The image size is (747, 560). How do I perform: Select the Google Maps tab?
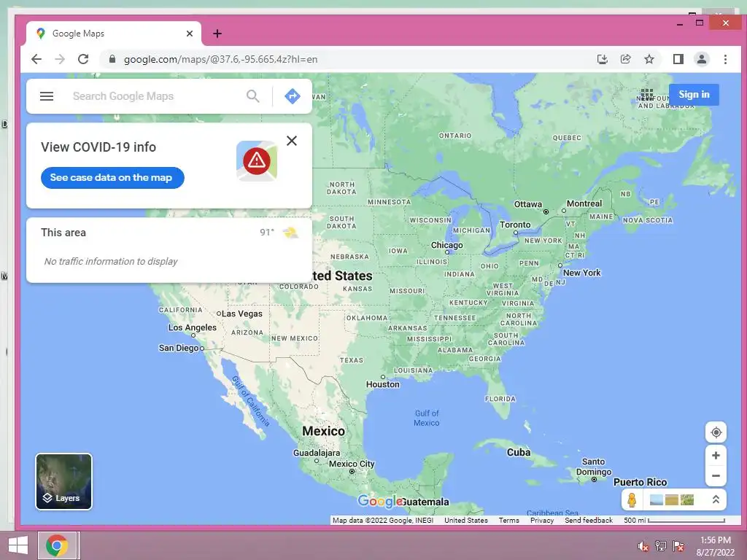pyautogui.click(x=113, y=34)
